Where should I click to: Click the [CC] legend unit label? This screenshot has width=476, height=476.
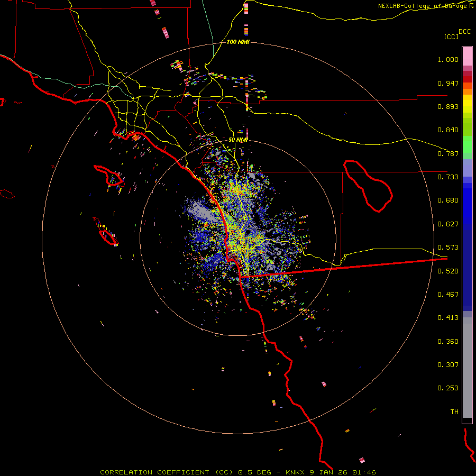click(x=451, y=36)
